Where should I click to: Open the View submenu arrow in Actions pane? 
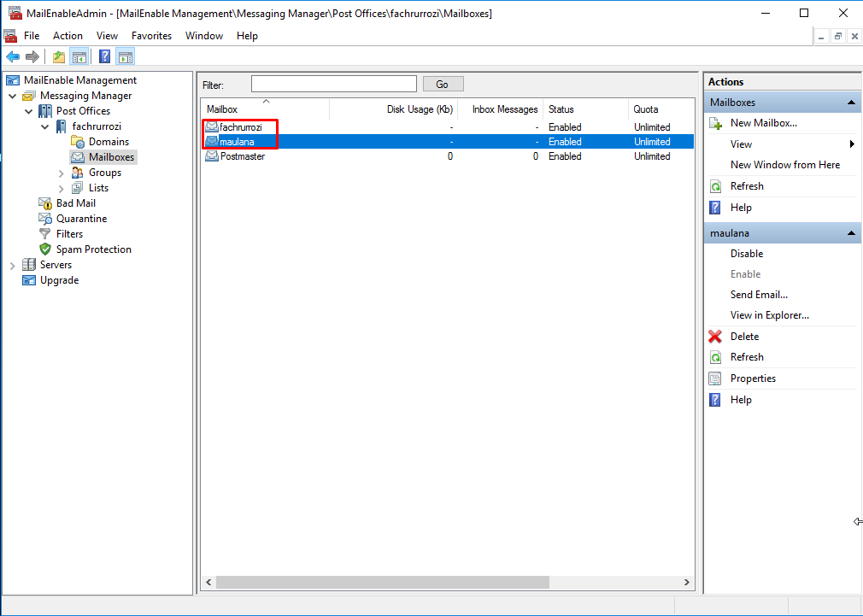click(x=852, y=144)
